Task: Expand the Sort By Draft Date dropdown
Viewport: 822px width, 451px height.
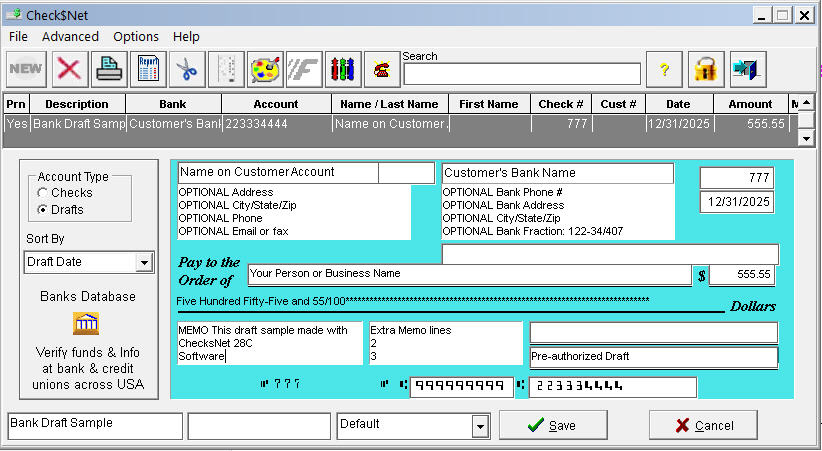Action: [x=144, y=262]
